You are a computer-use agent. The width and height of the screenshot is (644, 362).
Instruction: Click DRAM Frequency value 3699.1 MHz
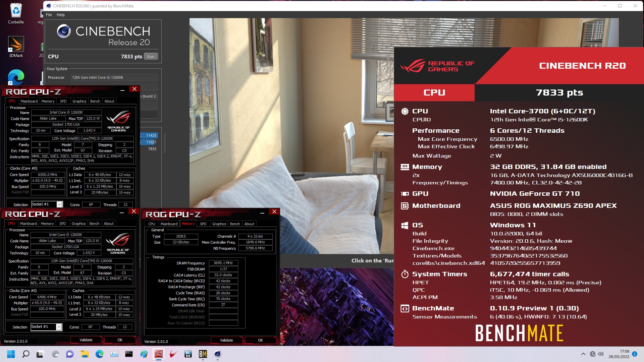click(223, 263)
